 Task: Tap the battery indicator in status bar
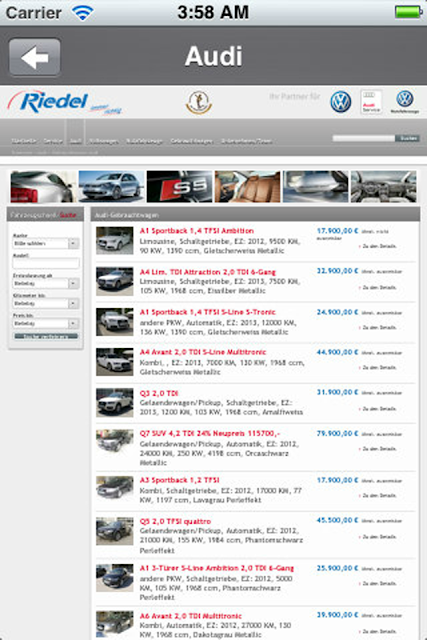pyautogui.click(x=408, y=12)
